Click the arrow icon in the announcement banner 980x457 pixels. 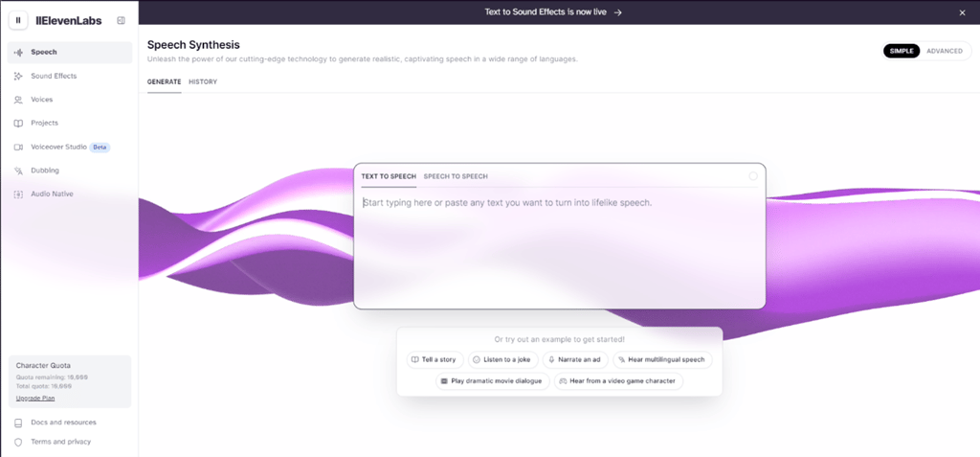617,12
